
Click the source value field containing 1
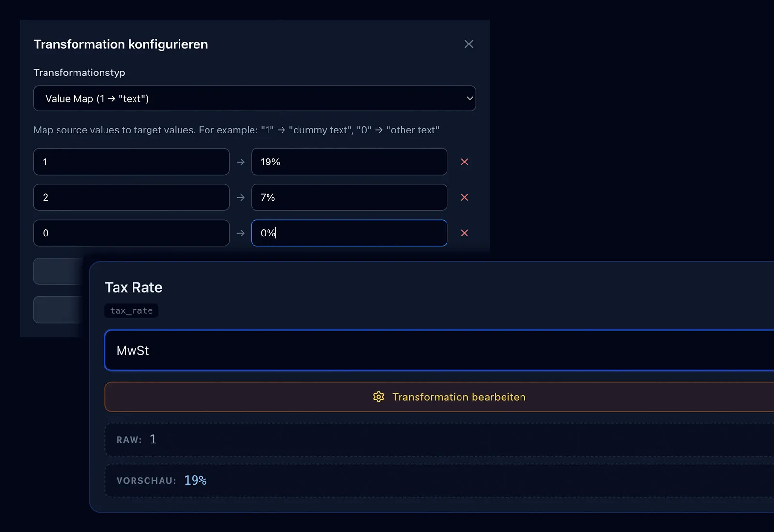pos(132,162)
